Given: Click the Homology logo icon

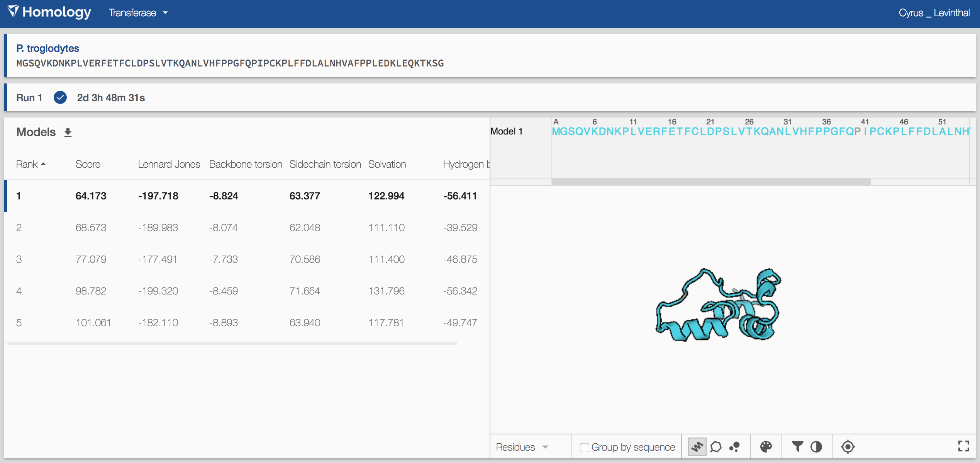Looking at the screenshot, I should click(13, 11).
